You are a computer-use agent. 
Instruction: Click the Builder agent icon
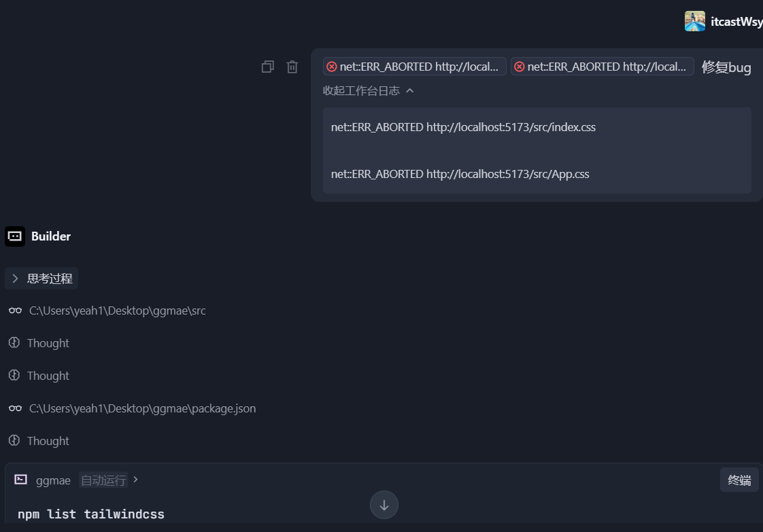point(15,236)
